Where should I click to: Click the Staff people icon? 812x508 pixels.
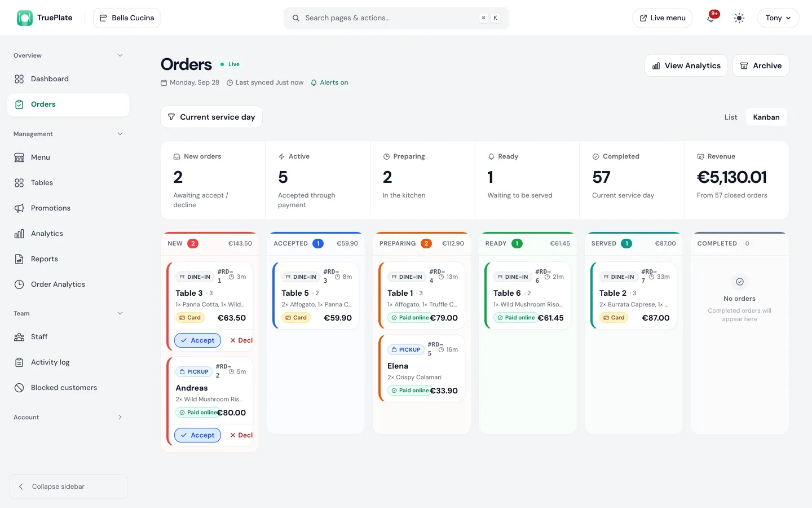point(19,337)
